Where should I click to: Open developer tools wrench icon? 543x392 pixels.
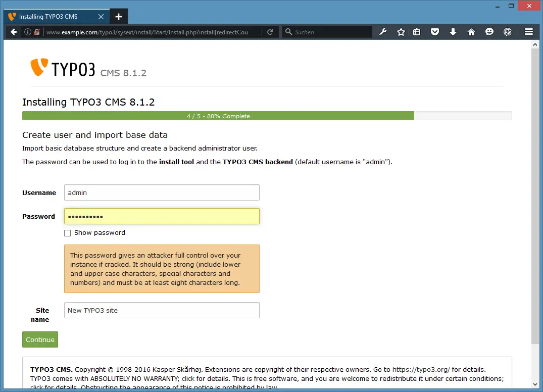tap(383, 32)
